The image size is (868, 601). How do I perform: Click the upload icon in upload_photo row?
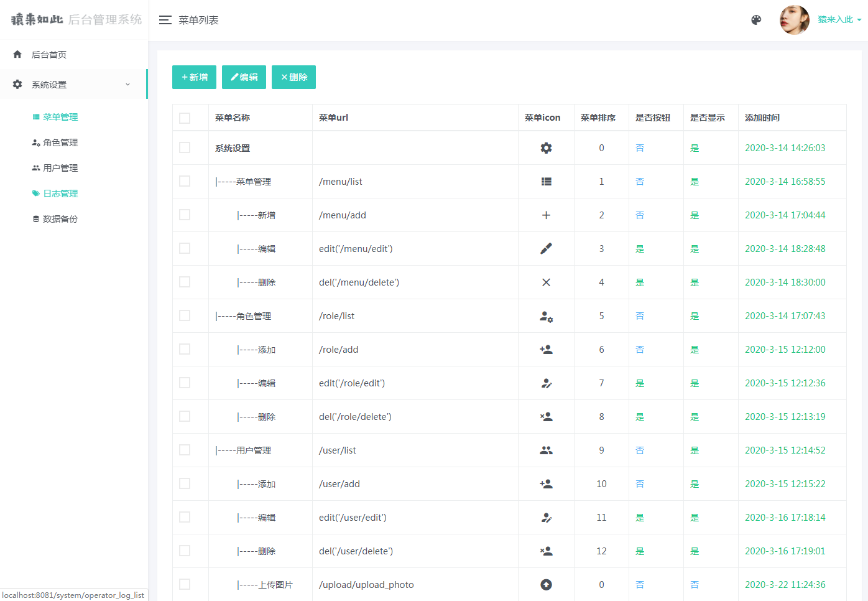[x=546, y=585]
